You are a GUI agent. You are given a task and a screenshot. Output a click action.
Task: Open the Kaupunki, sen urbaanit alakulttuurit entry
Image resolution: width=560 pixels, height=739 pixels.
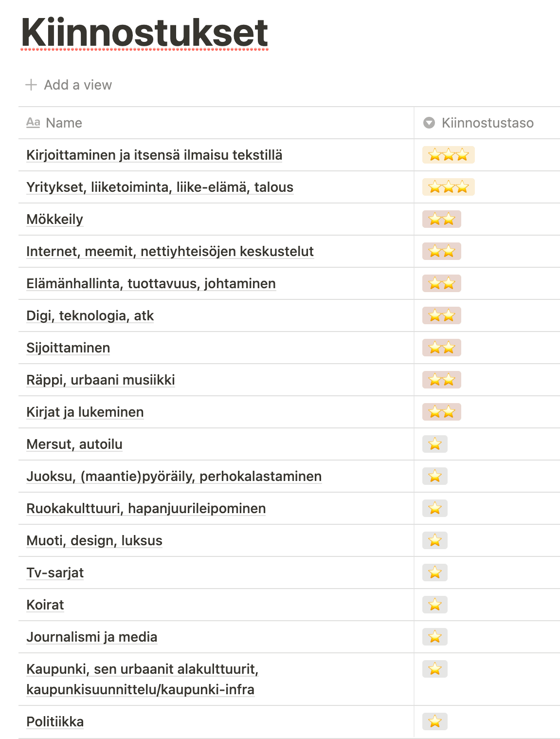coord(142,669)
